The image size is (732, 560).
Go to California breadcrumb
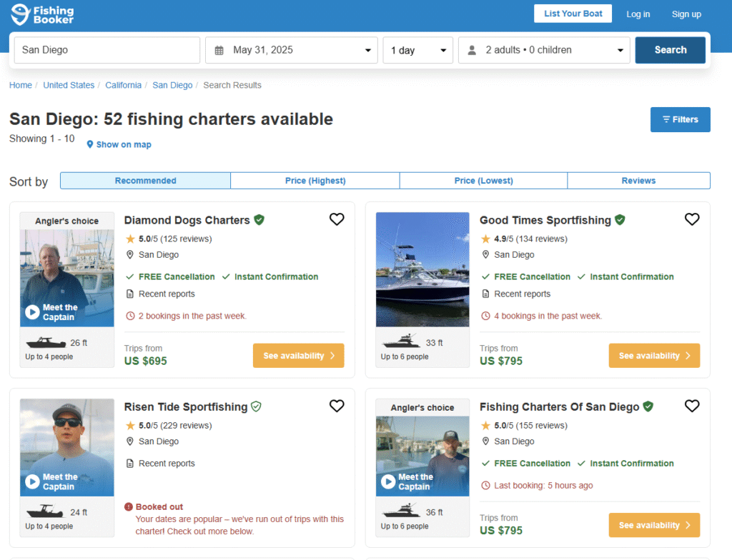click(123, 85)
